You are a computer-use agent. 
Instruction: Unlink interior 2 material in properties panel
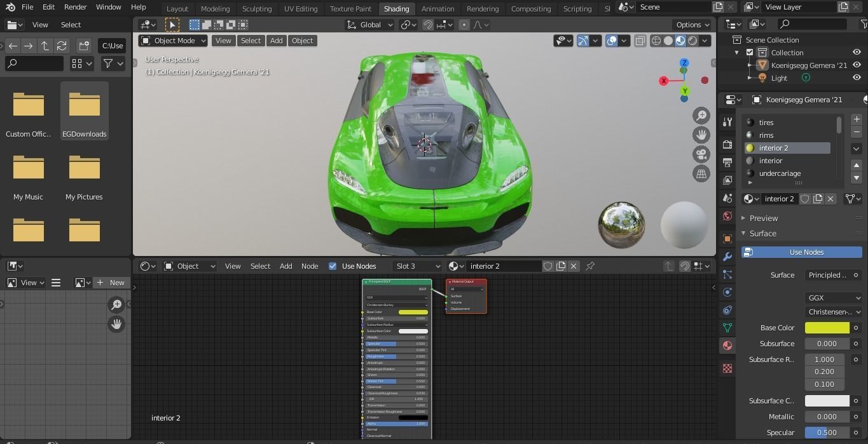[x=830, y=199]
